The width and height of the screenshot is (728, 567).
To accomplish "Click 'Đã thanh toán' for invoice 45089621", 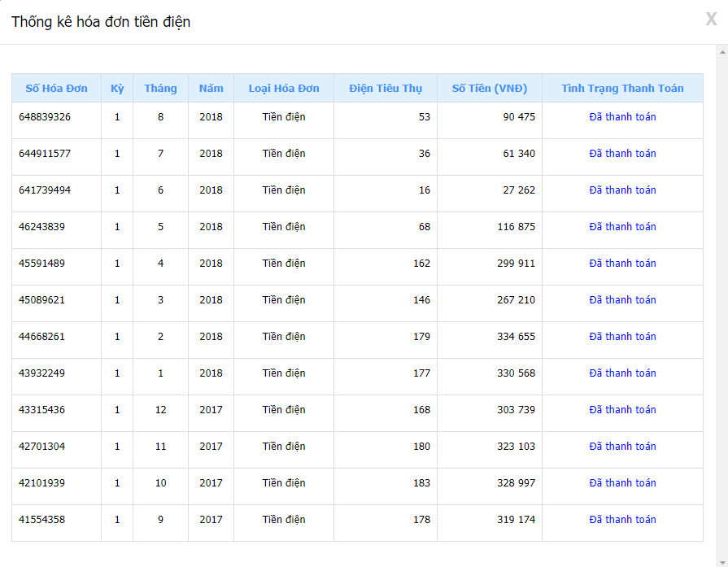I will [x=622, y=300].
